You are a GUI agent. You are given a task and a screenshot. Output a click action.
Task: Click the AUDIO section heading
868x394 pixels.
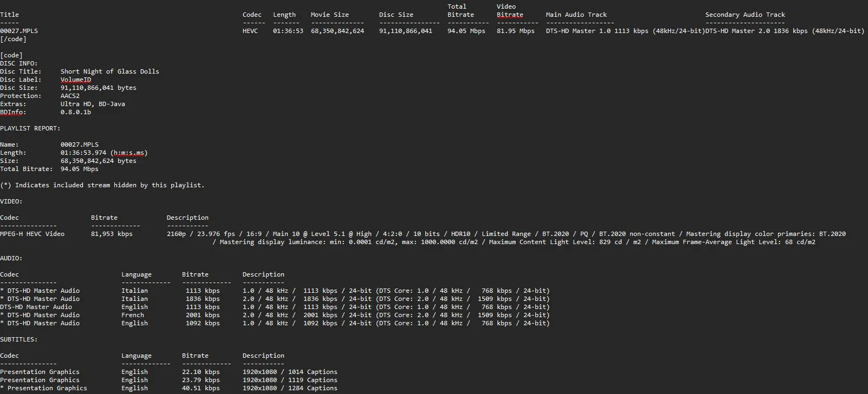click(x=11, y=258)
